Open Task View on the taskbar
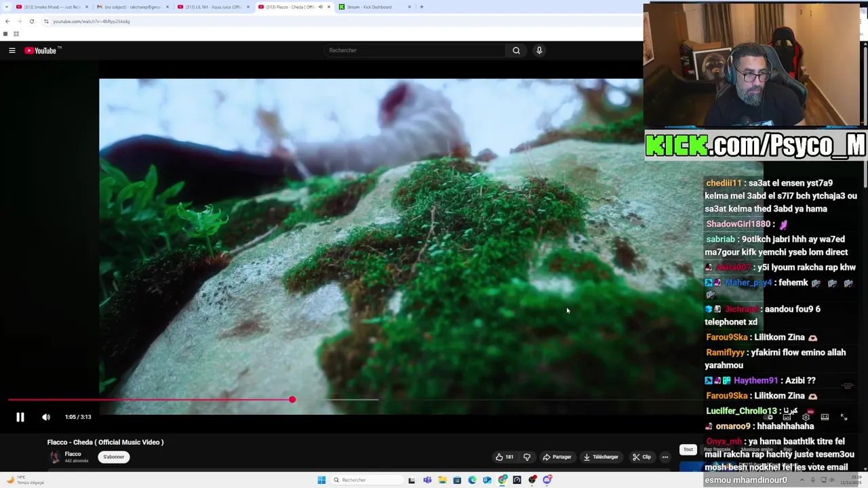Image resolution: width=868 pixels, height=488 pixels. (412, 480)
